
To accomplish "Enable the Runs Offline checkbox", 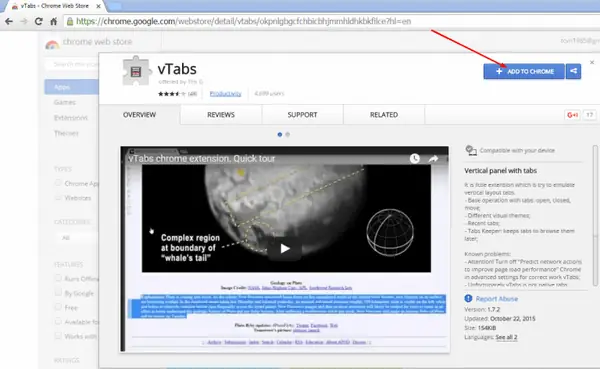I will (x=58, y=278).
